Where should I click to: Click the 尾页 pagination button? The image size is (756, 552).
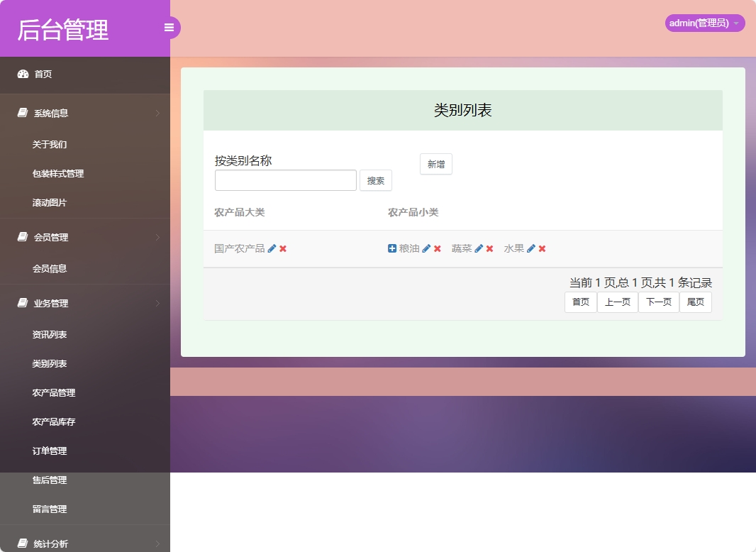[x=695, y=302]
